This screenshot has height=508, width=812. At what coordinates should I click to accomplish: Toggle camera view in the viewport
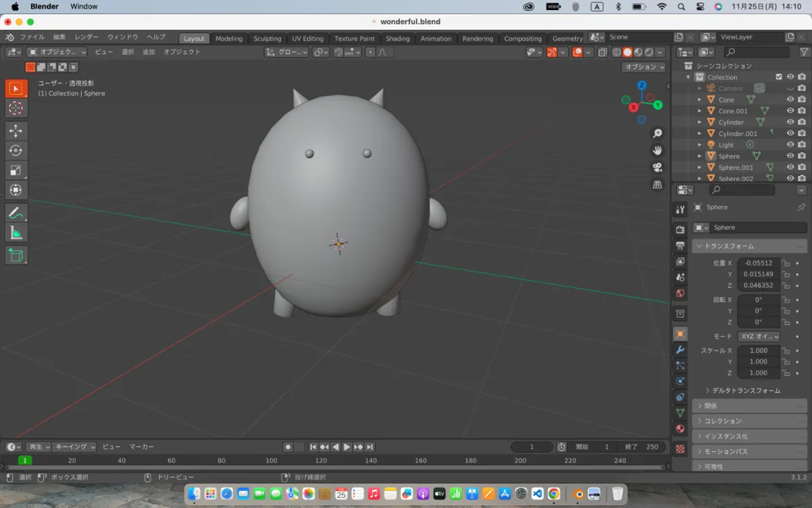[x=657, y=168]
